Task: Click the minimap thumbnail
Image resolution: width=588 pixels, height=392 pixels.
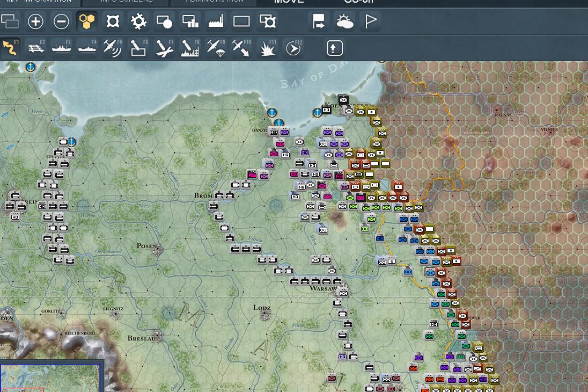Action: pos(50,378)
